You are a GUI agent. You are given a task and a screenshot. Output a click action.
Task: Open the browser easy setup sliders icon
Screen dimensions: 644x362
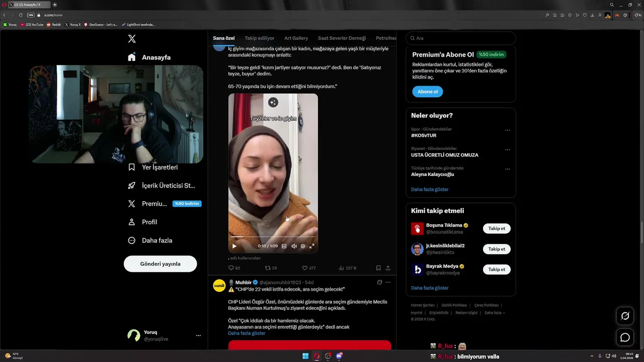tap(600, 15)
